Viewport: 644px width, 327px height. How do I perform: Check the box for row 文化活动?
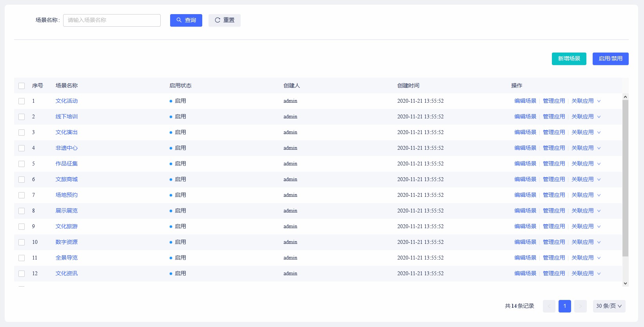coord(22,101)
